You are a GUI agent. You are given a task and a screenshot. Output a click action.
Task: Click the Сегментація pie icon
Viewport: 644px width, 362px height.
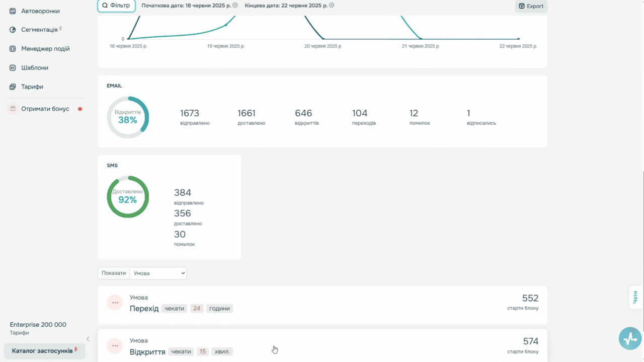coord(13,30)
